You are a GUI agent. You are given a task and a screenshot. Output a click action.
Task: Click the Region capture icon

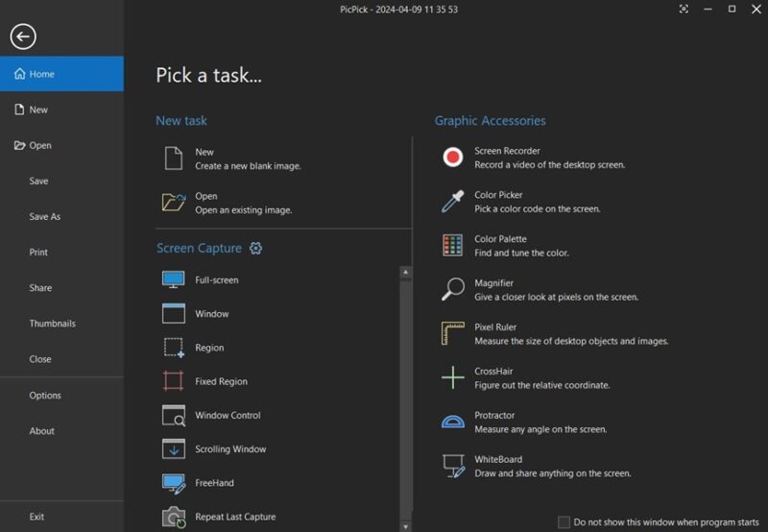pyautogui.click(x=174, y=348)
